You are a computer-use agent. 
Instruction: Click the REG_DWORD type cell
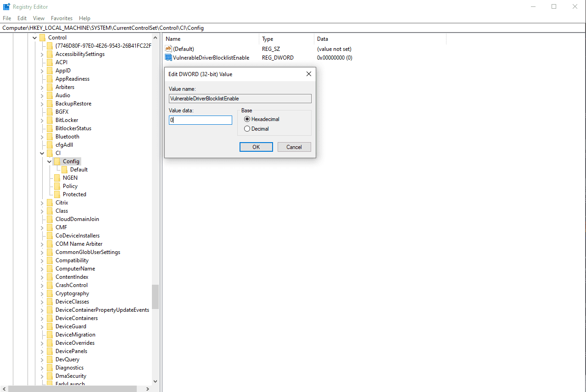[x=278, y=58]
